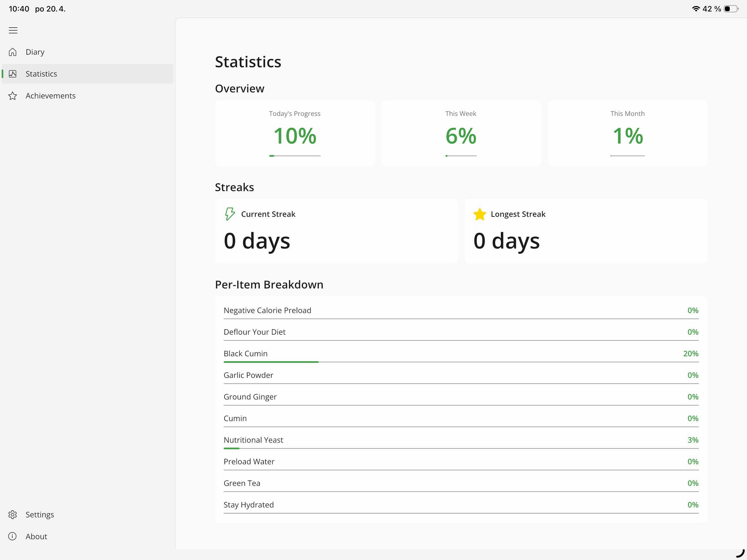Click the Longest Streak gold star
The width and height of the screenshot is (747, 560).
tap(480, 214)
